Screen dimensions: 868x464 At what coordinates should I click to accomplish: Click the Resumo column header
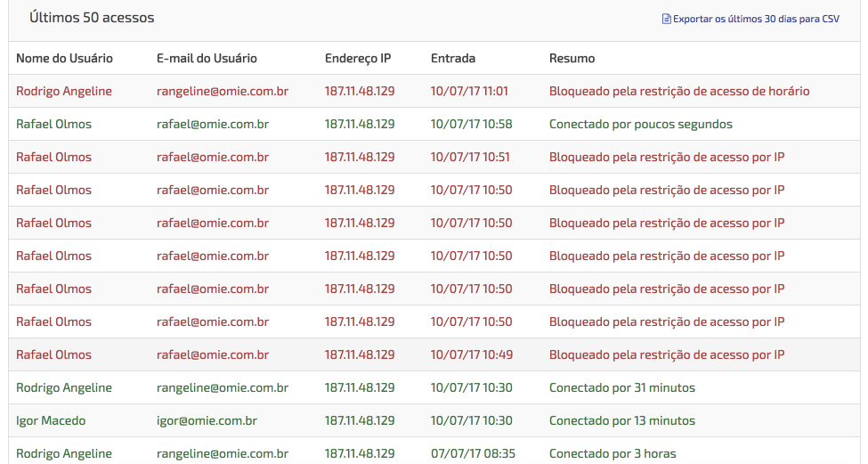[572, 58]
